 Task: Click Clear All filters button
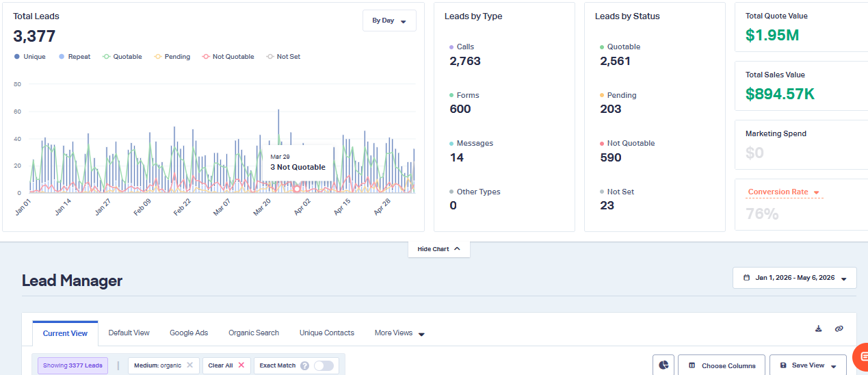pyautogui.click(x=226, y=365)
